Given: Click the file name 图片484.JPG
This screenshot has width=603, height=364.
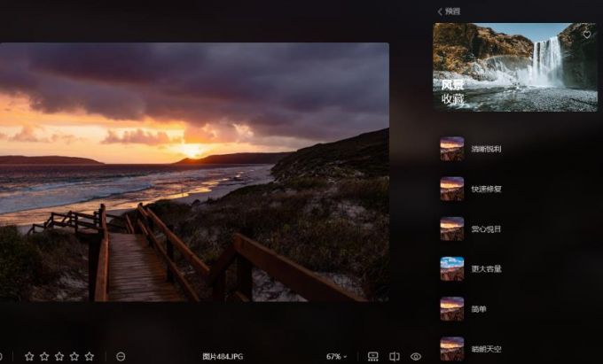Looking at the screenshot, I should [221, 356].
